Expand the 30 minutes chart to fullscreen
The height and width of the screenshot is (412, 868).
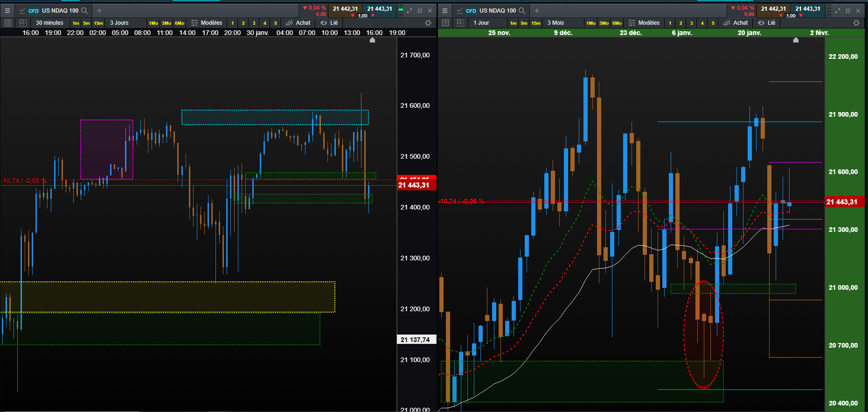pyautogui.click(x=410, y=10)
